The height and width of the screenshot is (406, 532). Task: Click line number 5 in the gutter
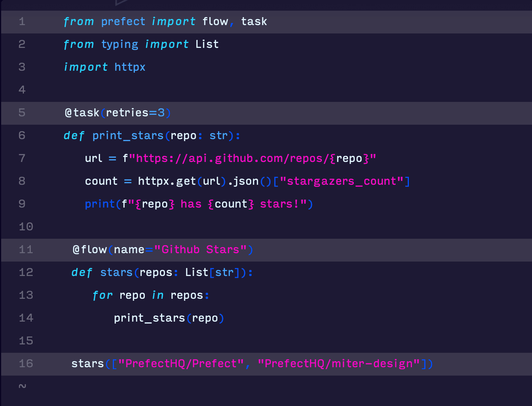pyautogui.click(x=22, y=113)
